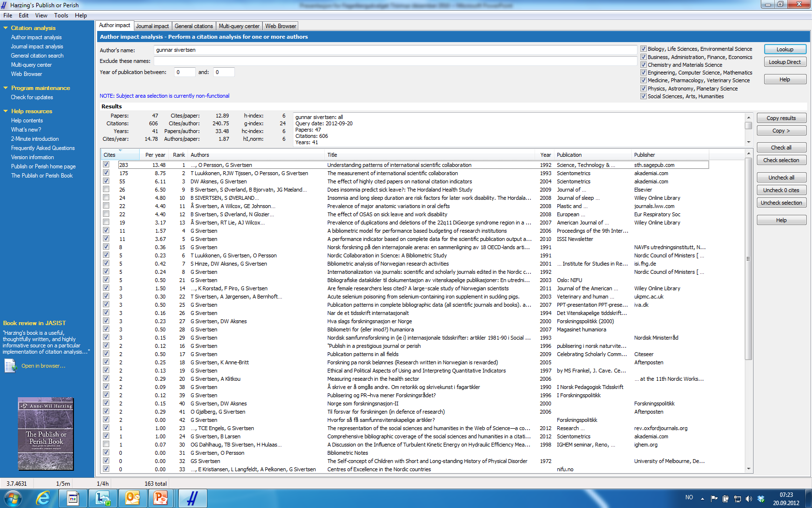Toggle Chemistry and Materials Science checkbox
The height and width of the screenshot is (508, 812).
(x=643, y=64)
